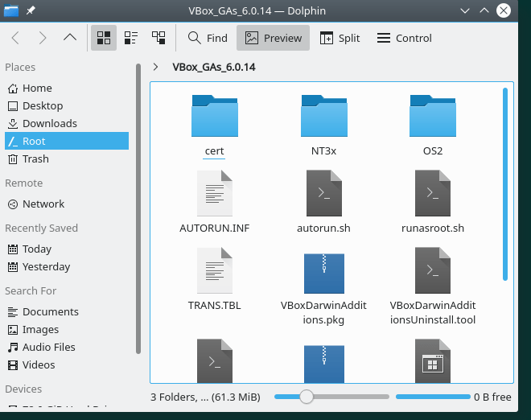Image resolution: width=531 pixels, height=420 pixels.
Task: Select the VBoxDarwinAdditions.pkg archive icon
Action: pos(324,274)
